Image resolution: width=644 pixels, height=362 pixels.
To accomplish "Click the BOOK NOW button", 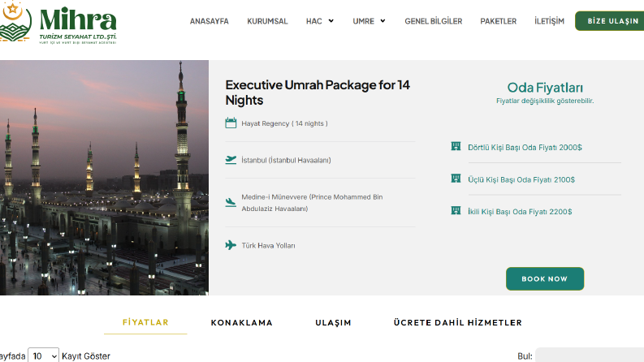I will tap(545, 278).
